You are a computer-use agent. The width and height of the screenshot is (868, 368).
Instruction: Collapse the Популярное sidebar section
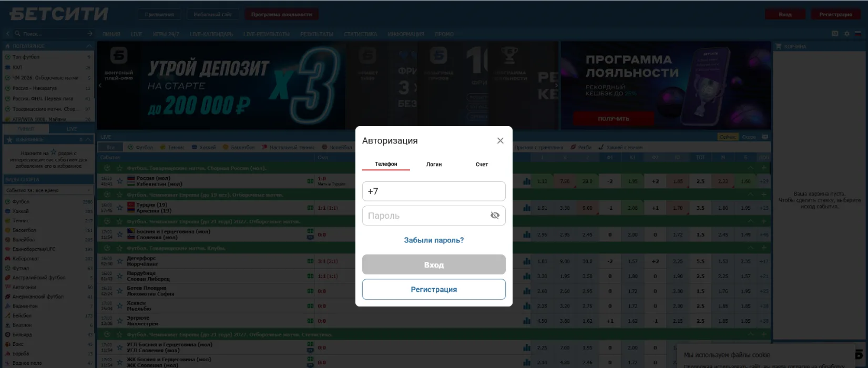(89, 46)
